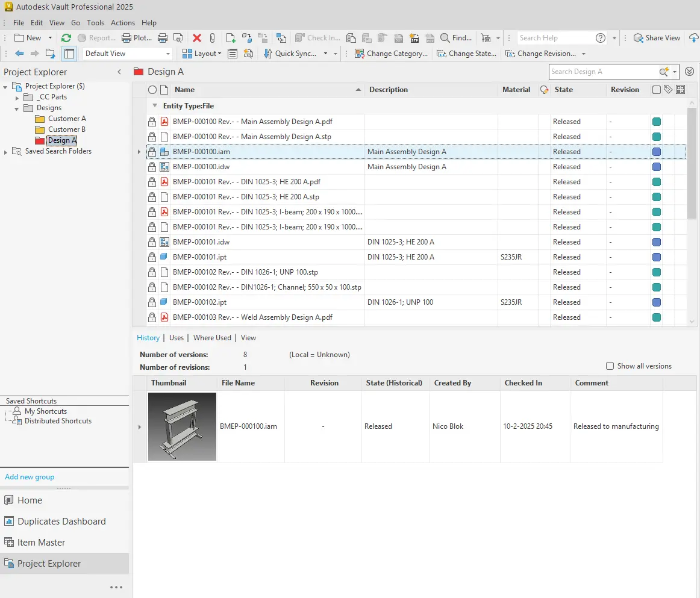The image size is (700, 598).
Task: Click the Share View icon
Action: (639, 38)
